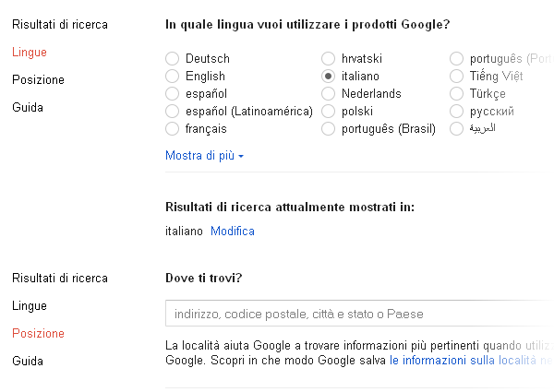This screenshot has height=392, width=554.
Task: Open Guida in the top sidebar
Action: [x=28, y=107]
